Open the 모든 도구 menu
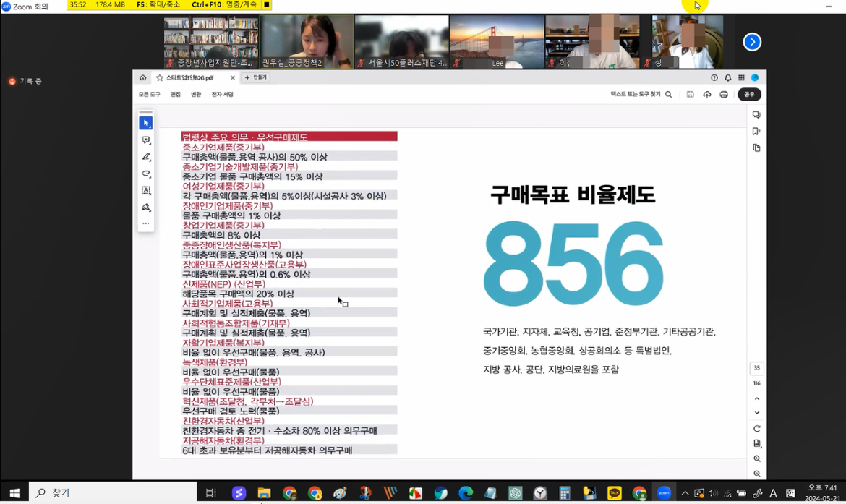This screenshot has height=504, width=846. click(151, 94)
